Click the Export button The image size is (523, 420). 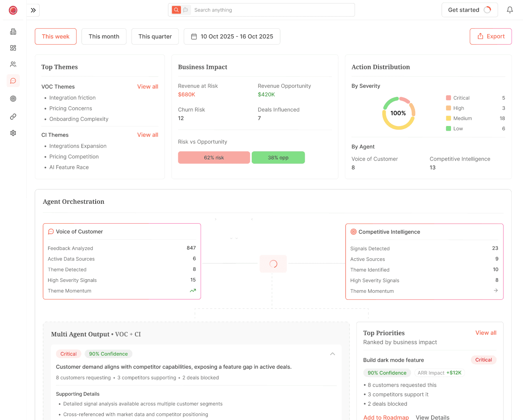click(x=491, y=36)
